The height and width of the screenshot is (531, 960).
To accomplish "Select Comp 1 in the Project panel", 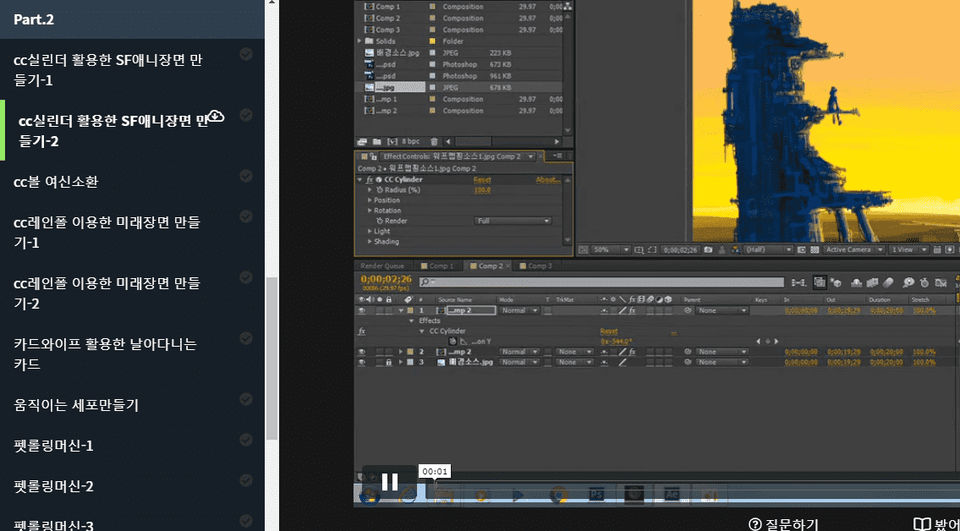I will [388, 7].
